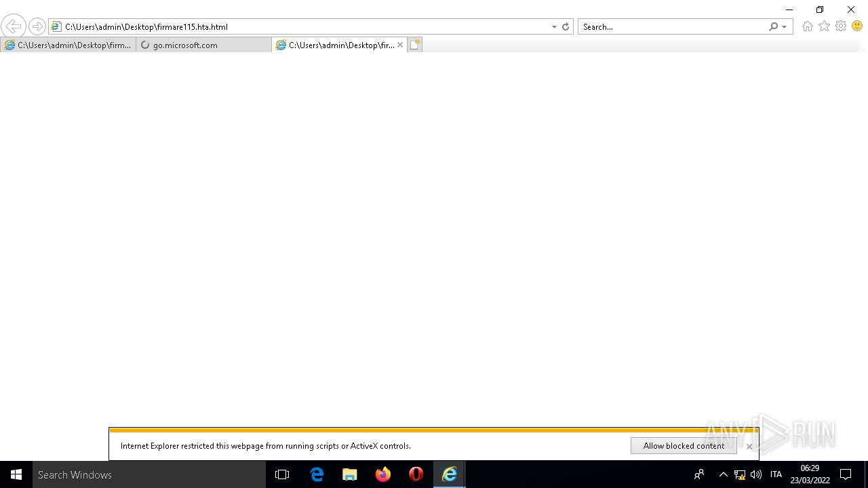Launch Microsoft Edge from taskbar
The image size is (868, 488).
(317, 474)
